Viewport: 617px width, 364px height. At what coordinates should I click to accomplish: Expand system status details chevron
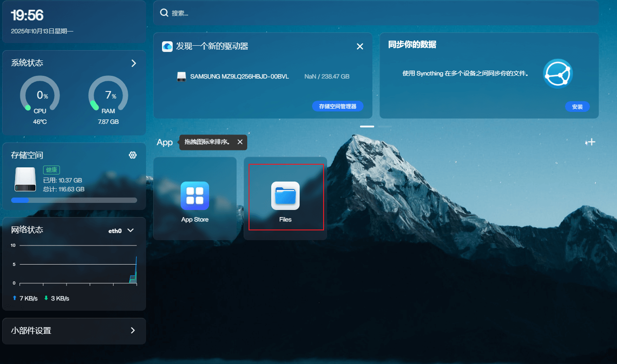pos(134,63)
